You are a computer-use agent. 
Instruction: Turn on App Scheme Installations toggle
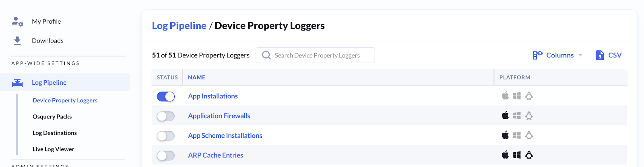tap(166, 136)
